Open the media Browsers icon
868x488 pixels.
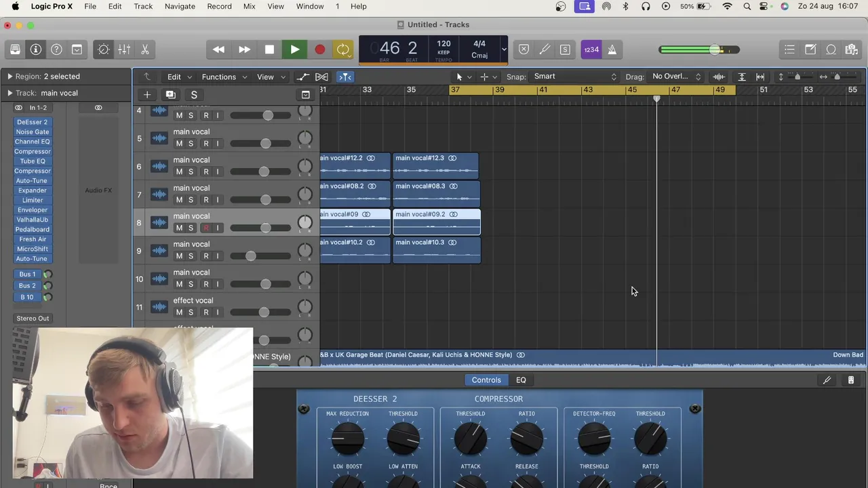(x=852, y=49)
